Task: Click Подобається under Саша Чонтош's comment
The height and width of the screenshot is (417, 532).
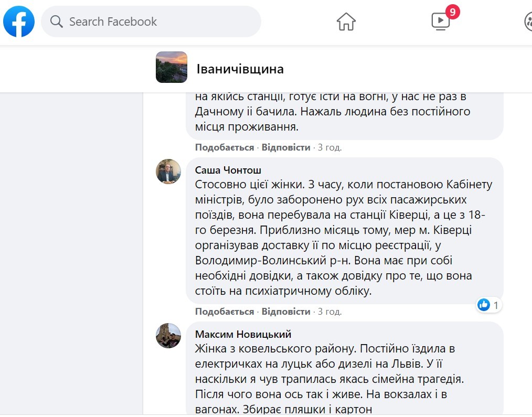Action: [x=224, y=312]
